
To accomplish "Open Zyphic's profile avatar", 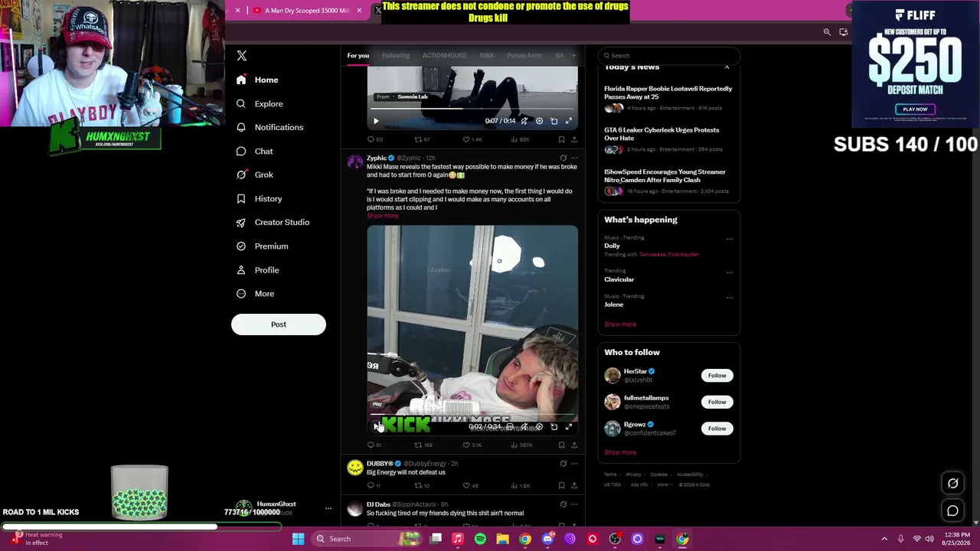I will pyautogui.click(x=355, y=161).
